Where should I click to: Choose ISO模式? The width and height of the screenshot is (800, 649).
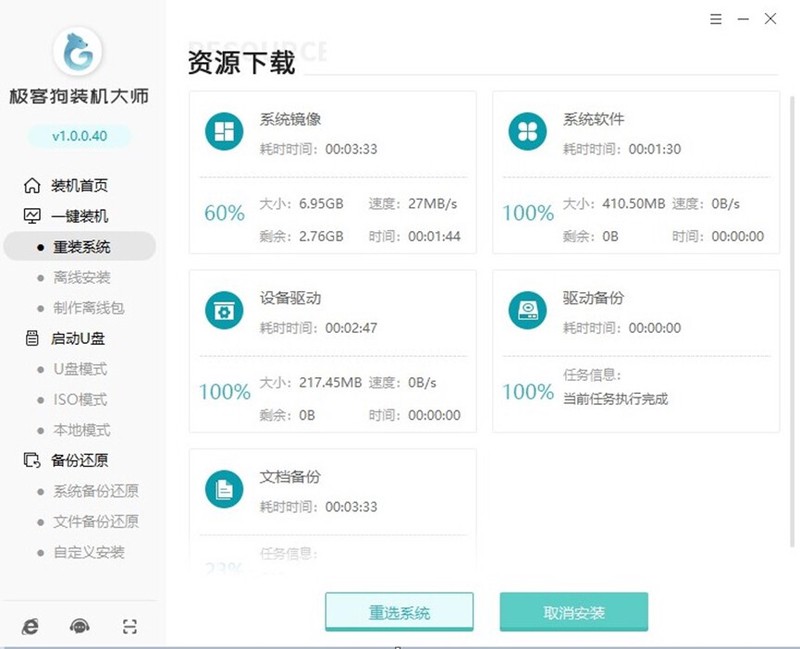80,400
